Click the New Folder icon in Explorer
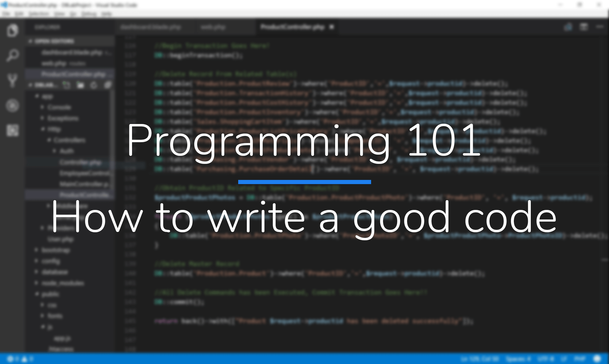The image size is (609, 364). pos(80,85)
